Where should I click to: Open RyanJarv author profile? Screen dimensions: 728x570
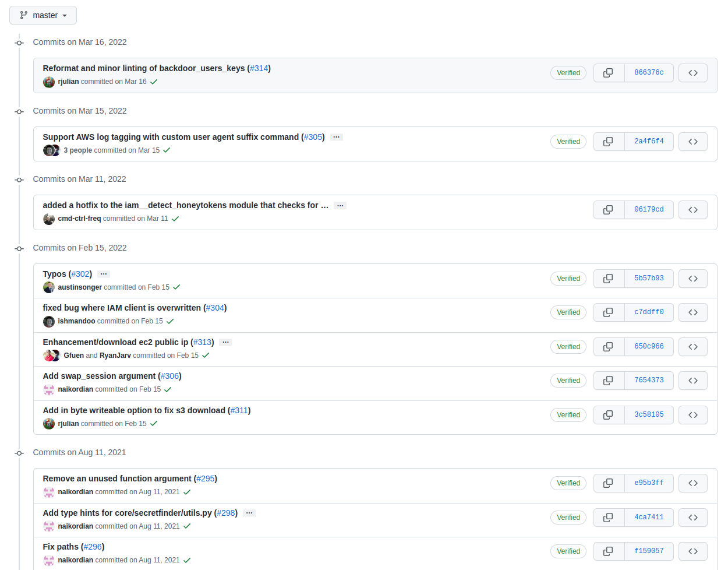115,356
